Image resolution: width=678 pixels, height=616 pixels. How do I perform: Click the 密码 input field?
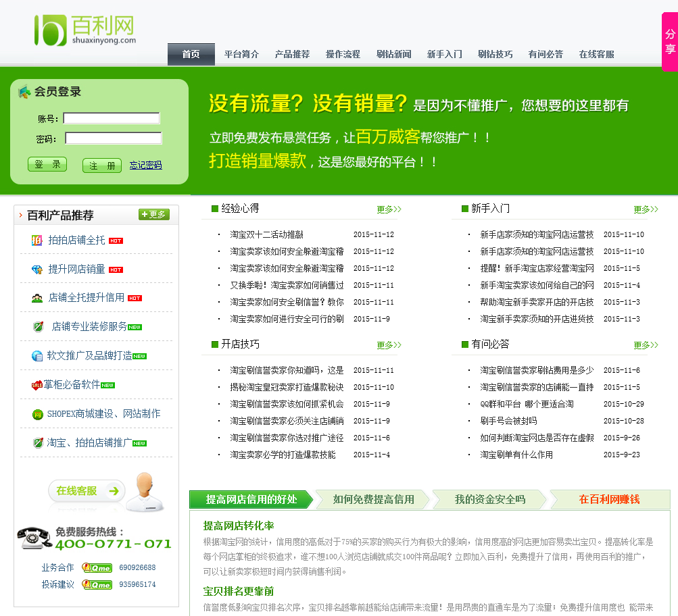[x=114, y=138]
